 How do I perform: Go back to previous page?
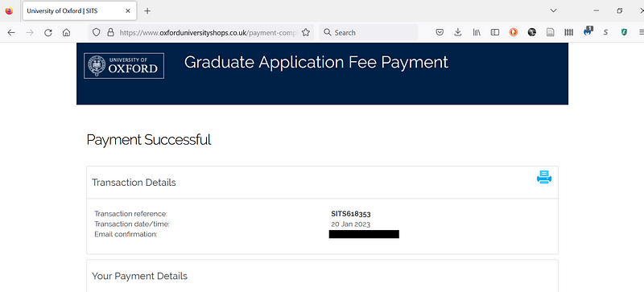[11, 32]
